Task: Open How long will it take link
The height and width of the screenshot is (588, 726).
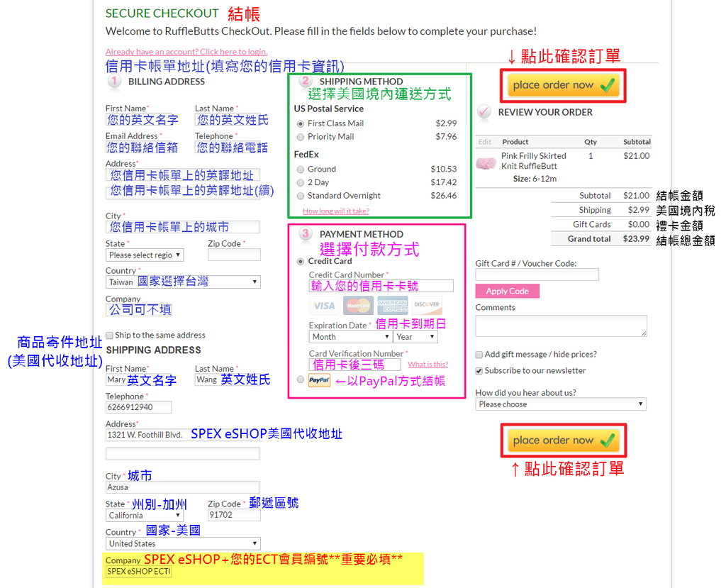Action: click(x=336, y=211)
